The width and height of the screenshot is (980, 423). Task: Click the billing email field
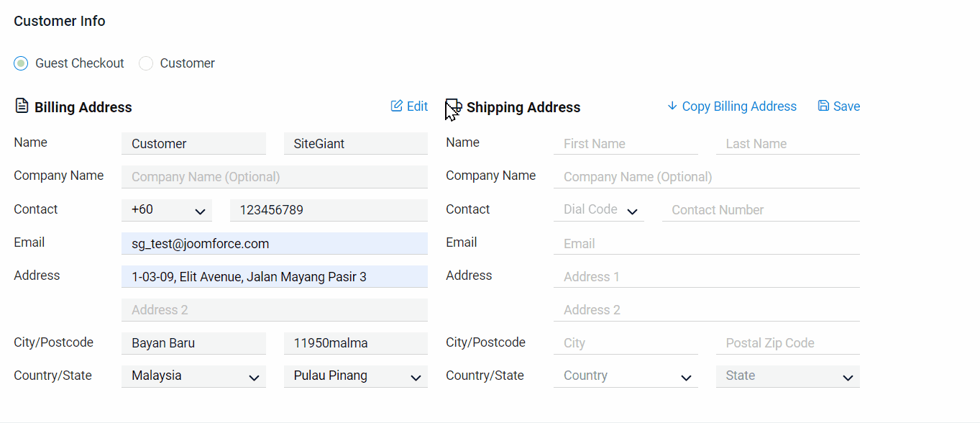tap(274, 244)
